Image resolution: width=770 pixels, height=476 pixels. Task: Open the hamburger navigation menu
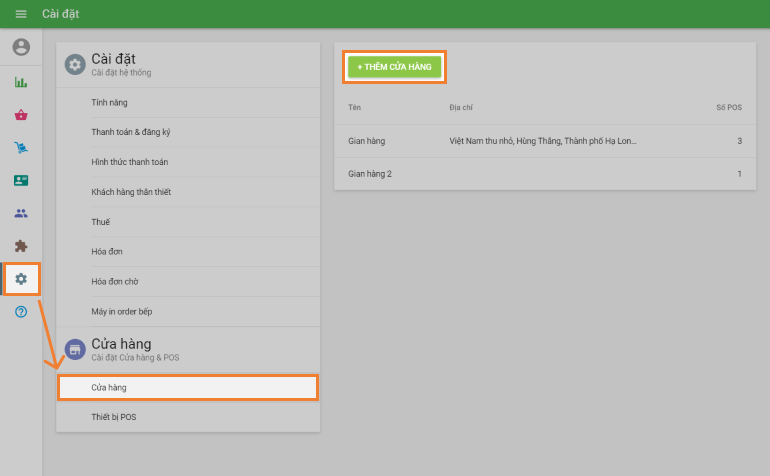[21, 14]
